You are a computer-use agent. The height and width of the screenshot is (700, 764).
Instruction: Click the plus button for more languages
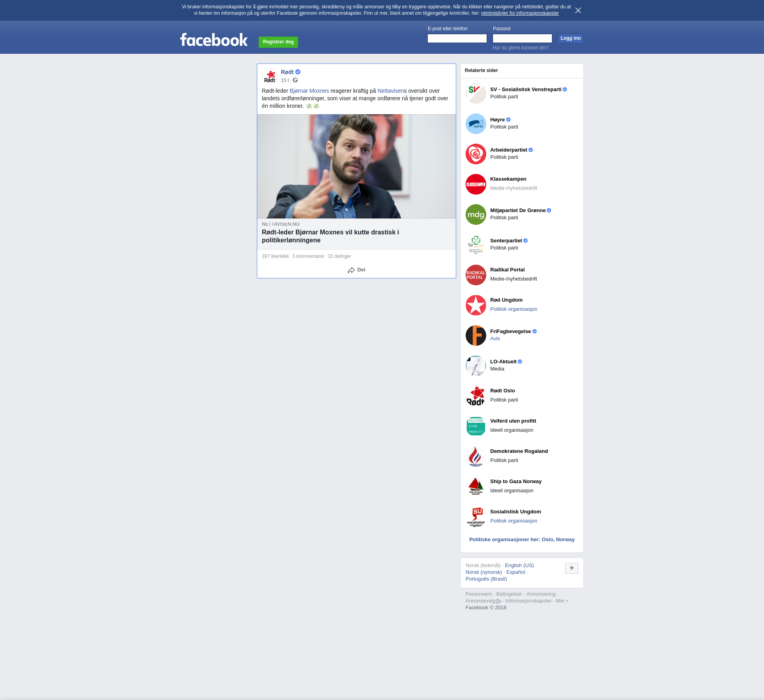click(572, 568)
